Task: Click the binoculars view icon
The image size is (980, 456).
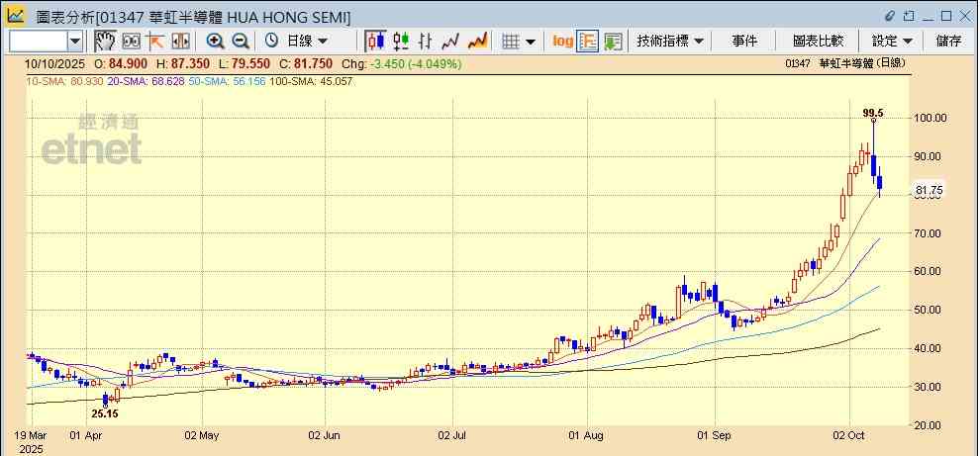Action: [x=131, y=41]
